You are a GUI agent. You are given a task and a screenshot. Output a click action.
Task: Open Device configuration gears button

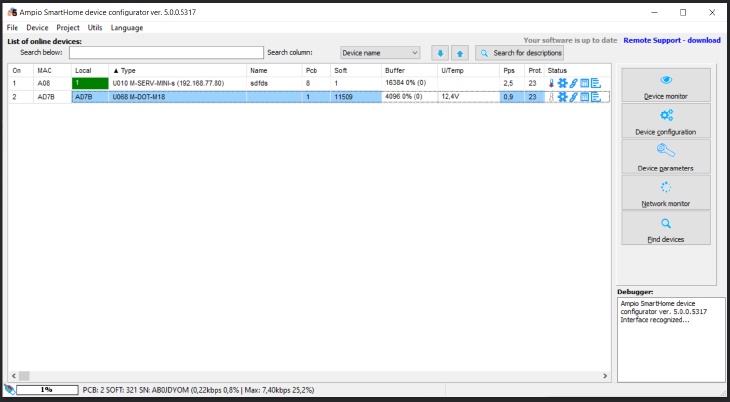[666, 120]
